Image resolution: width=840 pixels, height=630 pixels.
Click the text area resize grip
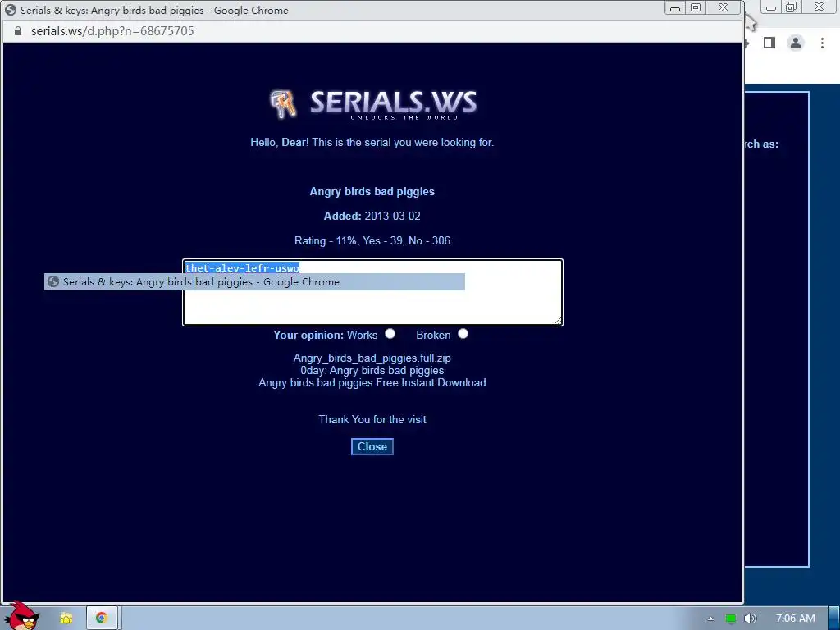click(558, 321)
